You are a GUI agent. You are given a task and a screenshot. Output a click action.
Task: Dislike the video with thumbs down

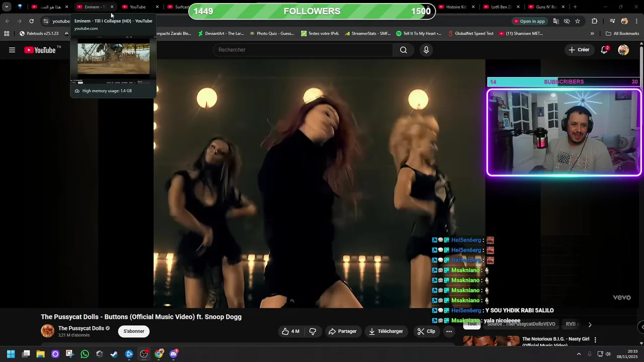tap(312, 331)
